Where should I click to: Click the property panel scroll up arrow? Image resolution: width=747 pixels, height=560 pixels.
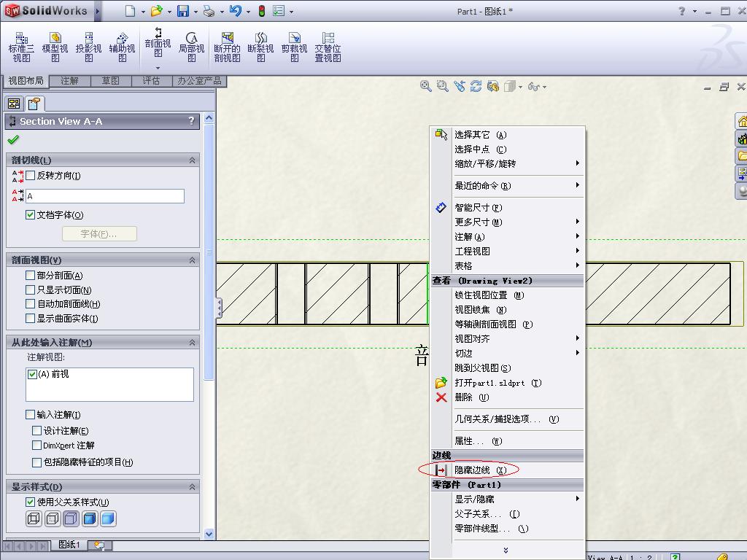click(x=209, y=117)
